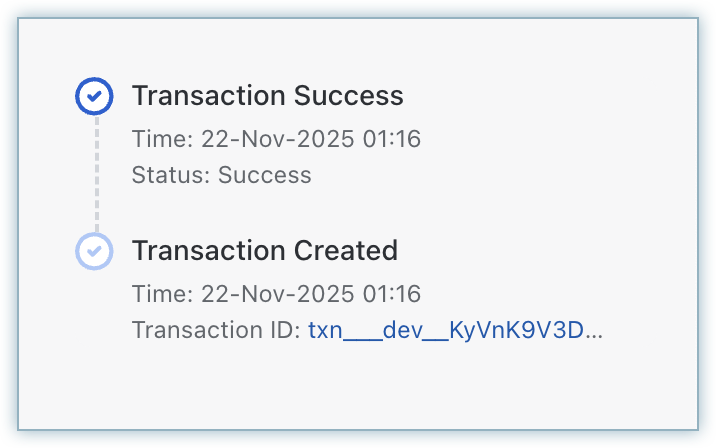Click the word "Success" in the Transaction Success heading
716x448 pixels.
pyautogui.click(x=348, y=96)
